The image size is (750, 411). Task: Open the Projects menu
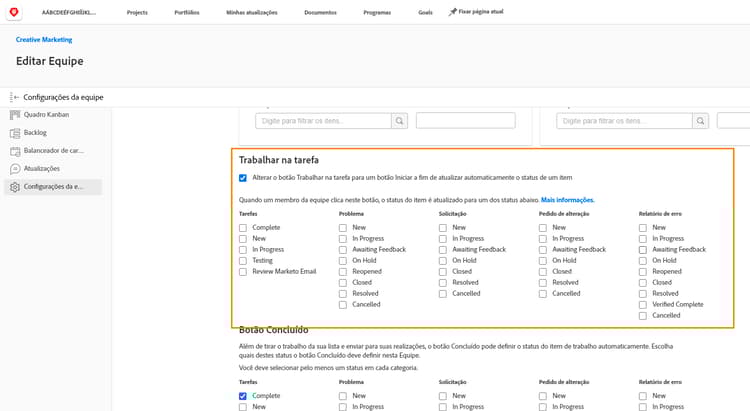(x=137, y=12)
